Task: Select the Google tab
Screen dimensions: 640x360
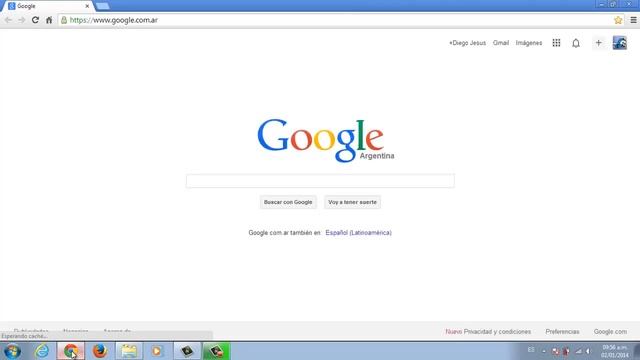Action: tap(49, 6)
